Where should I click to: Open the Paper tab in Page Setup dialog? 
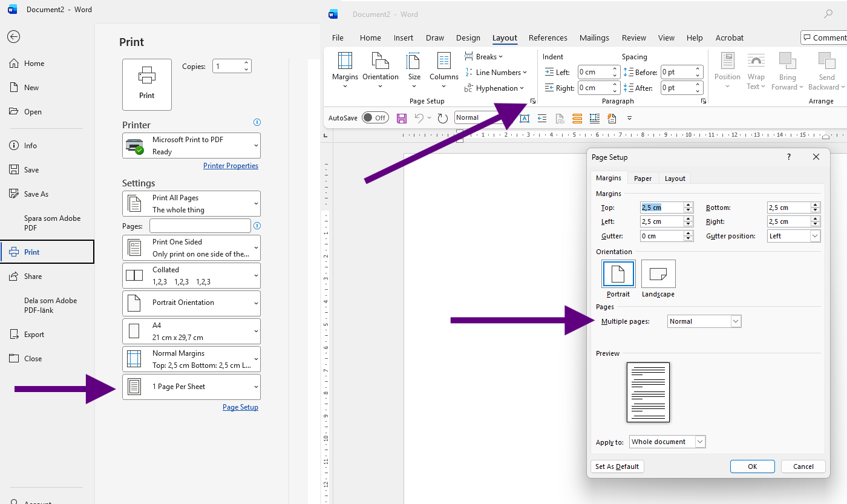point(643,178)
